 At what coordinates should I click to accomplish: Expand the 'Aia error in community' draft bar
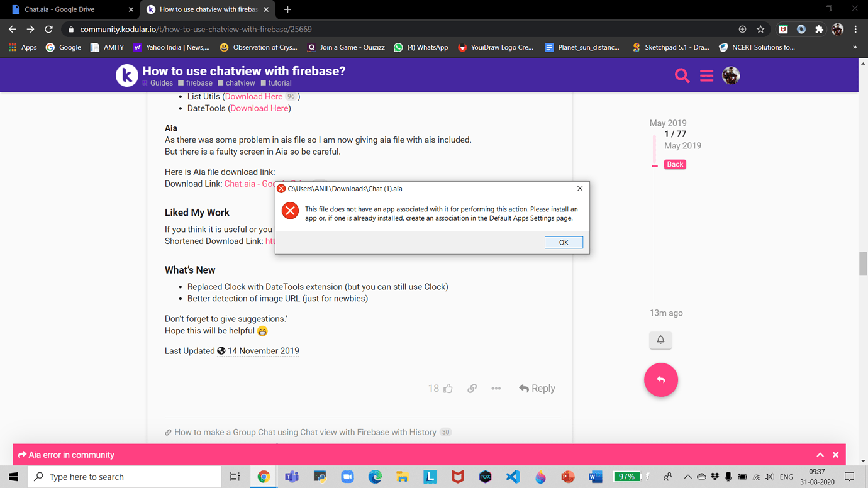(x=820, y=455)
